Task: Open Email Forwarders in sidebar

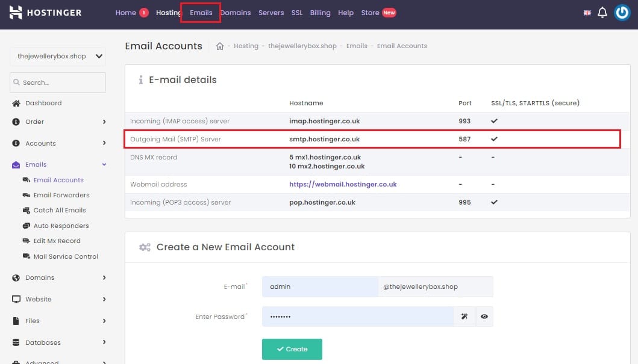Action: pos(61,195)
